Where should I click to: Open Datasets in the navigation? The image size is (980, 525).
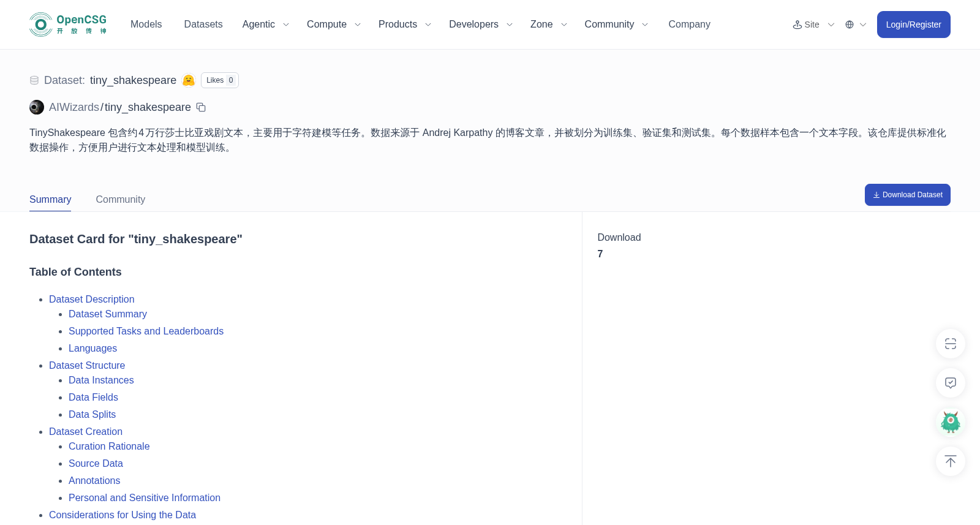pyautogui.click(x=203, y=25)
